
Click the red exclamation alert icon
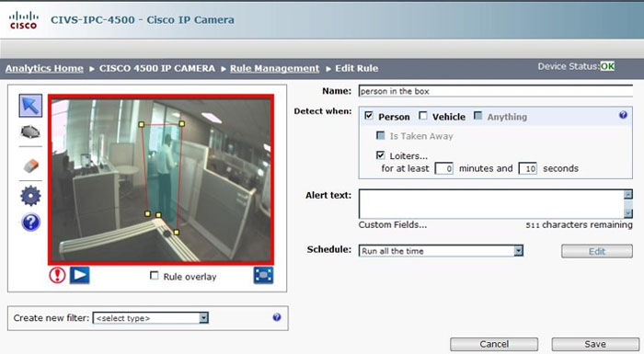click(57, 275)
